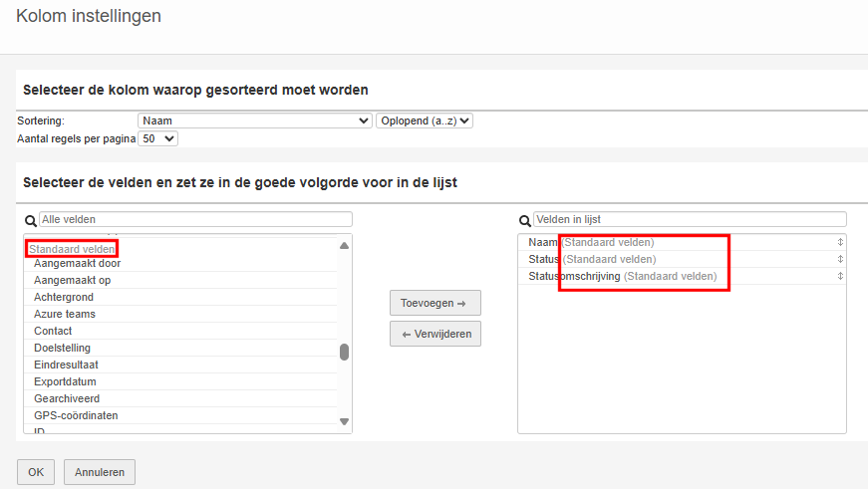Click the Alle velden search field
The height and width of the screenshot is (489, 868).
tap(195, 219)
